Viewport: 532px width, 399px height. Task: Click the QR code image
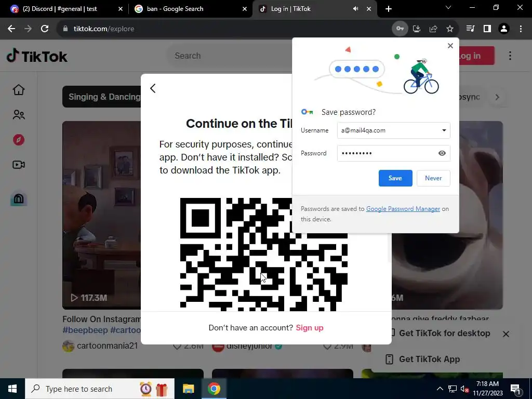[263, 255]
